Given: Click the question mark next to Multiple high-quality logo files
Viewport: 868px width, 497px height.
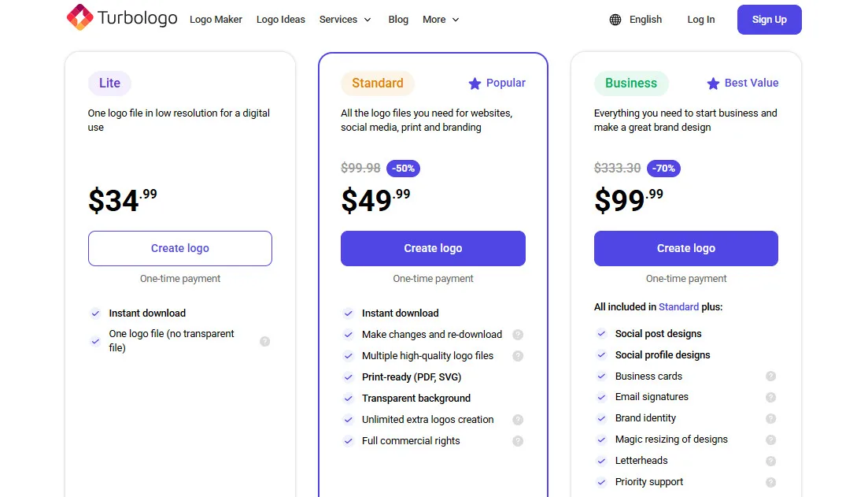Looking at the screenshot, I should point(518,356).
